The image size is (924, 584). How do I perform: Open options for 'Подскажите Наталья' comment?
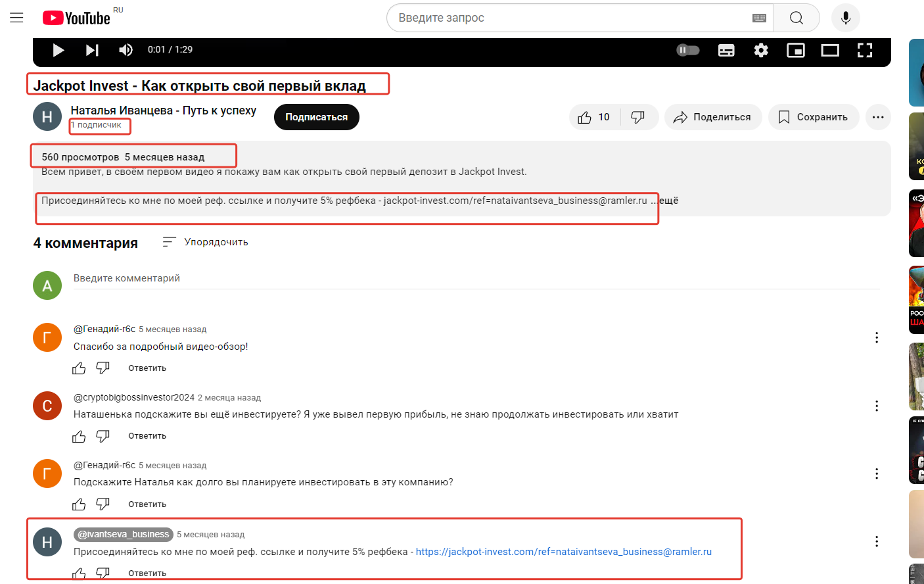tap(877, 474)
